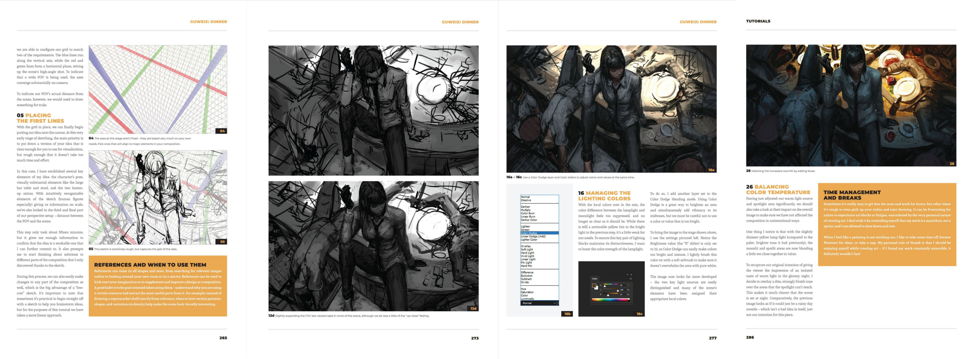The height and width of the screenshot is (359, 980).
Task: Open the Color panel options menu icon
Action: [x=631, y=279]
